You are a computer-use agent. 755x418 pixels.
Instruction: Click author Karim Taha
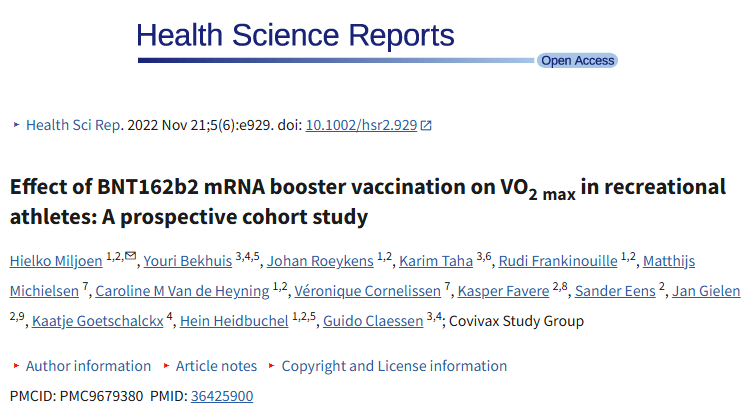pos(436,261)
